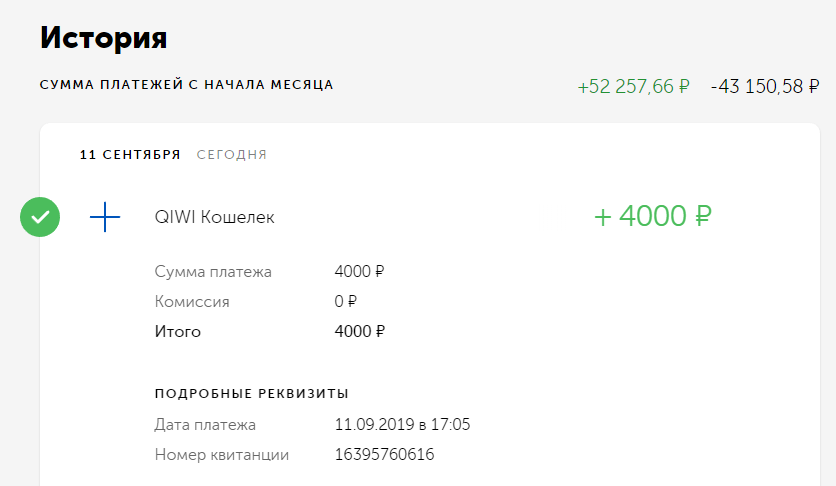Click the СЕГОДНЯ label

pos(231,155)
